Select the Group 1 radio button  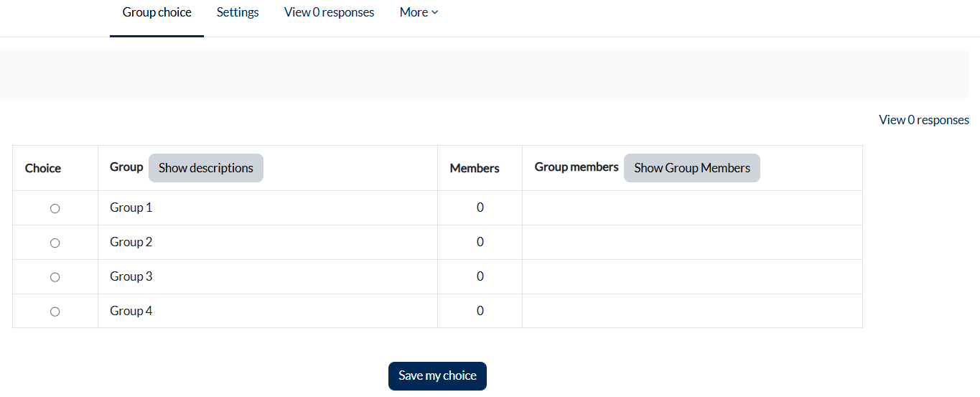pos(55,208)
